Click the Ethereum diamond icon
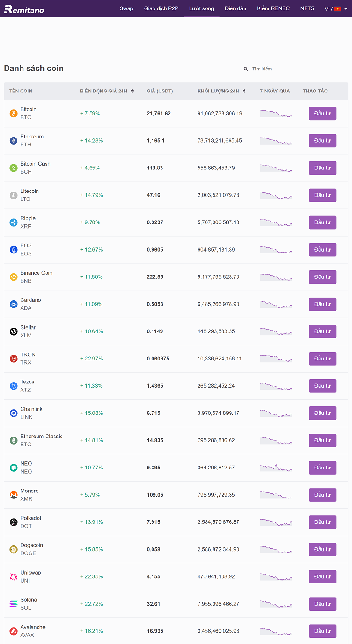 (14, 141)
